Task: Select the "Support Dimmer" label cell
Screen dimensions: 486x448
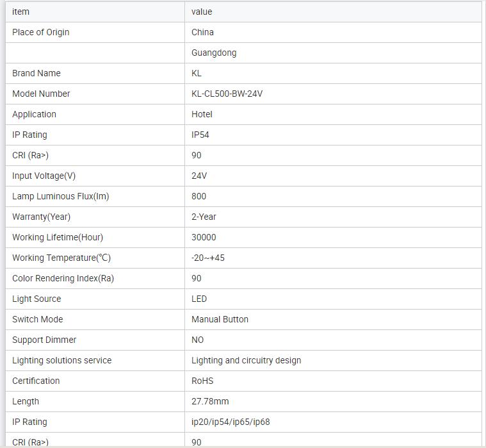Action: point(44,340)
